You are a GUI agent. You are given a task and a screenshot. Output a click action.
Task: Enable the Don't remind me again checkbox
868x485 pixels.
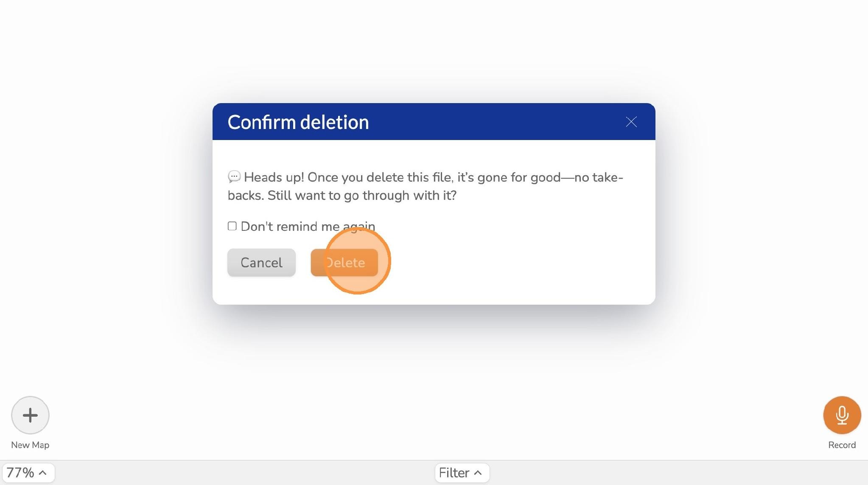click(x=232, y=226)
